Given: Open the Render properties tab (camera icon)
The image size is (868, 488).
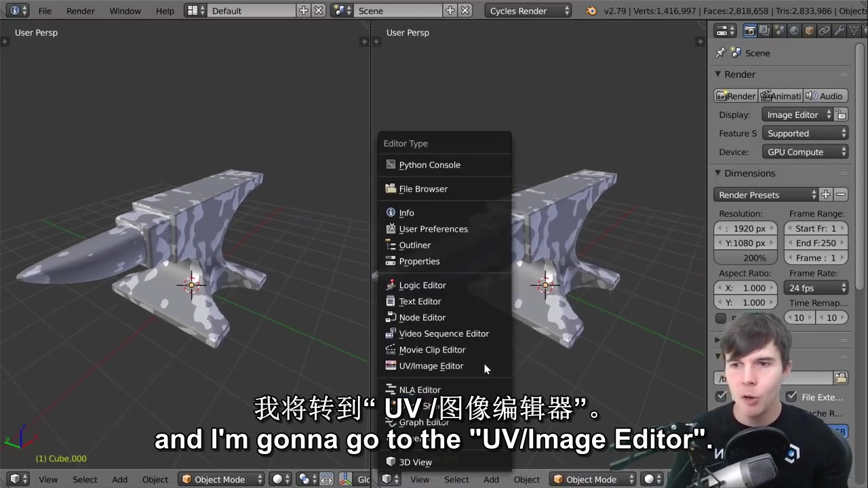Looking at the screenshot, I should [749, 30].
